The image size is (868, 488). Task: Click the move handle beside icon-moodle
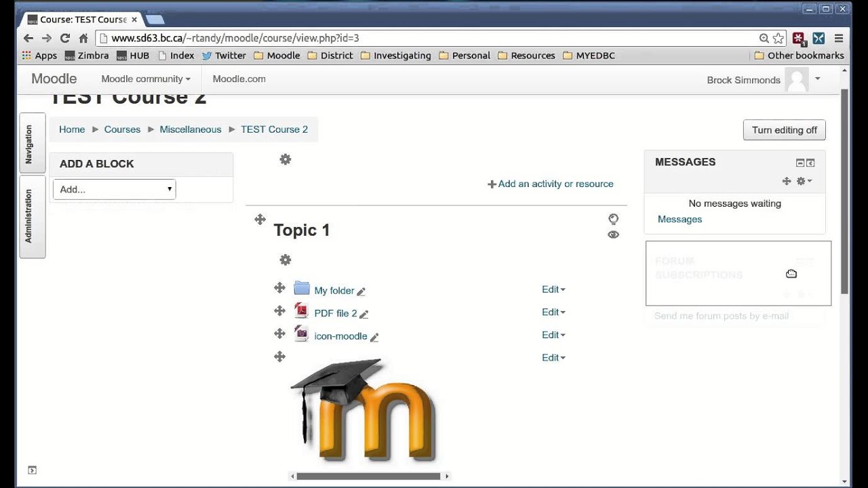(x=279, y=333)
